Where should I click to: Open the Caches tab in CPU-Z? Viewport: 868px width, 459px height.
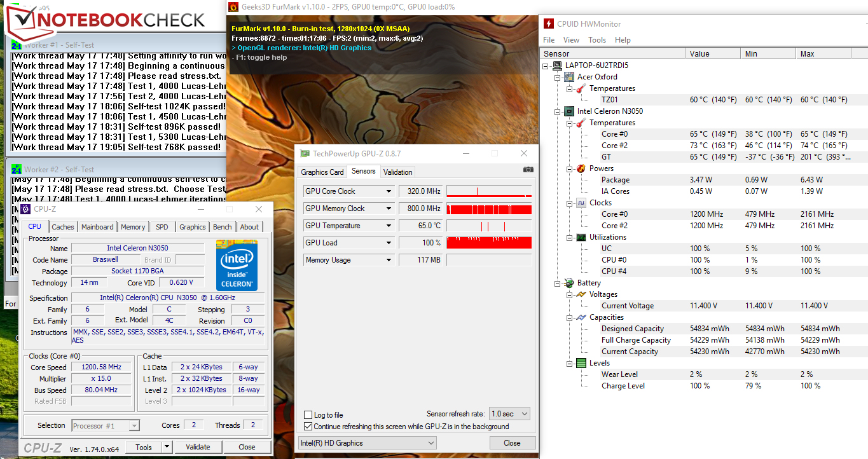pyautogui.click(x=63, y=227)
